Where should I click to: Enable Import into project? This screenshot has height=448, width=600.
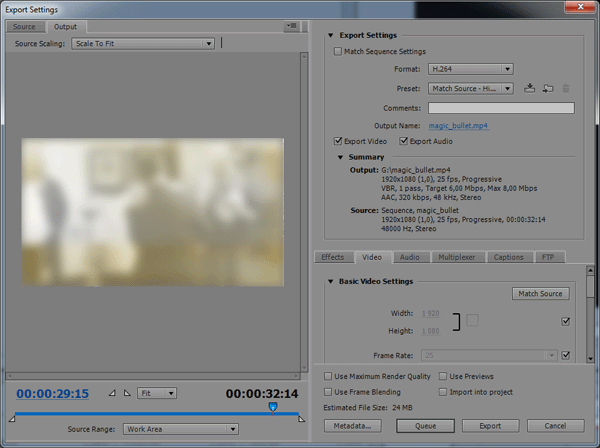pyautogui.click(x=443, y=392)
